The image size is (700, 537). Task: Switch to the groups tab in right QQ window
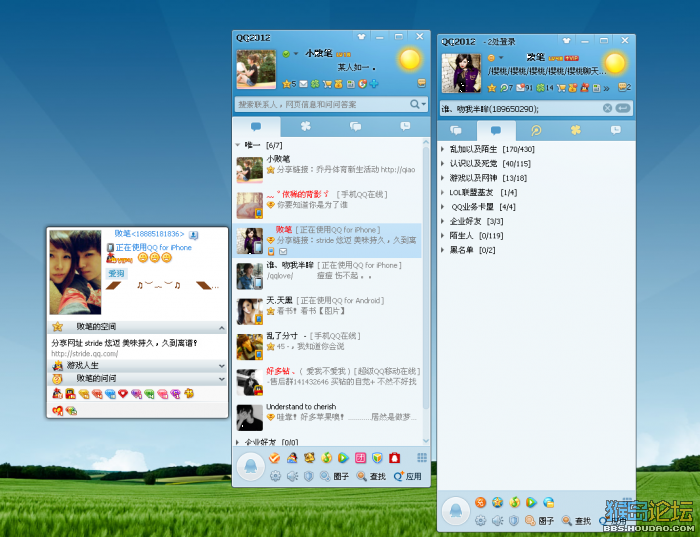click(x=456, y=130)
